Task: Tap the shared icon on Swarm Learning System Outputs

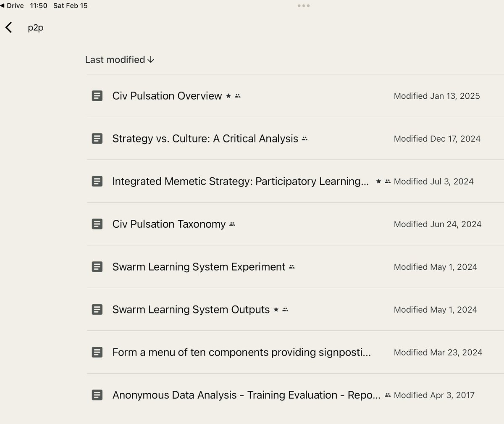Action: click(285, 310)
